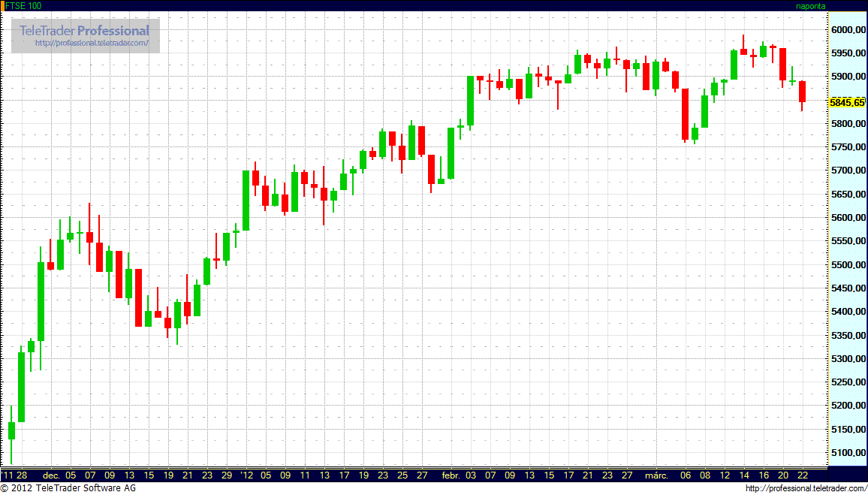Image resolution: width=868 pixels, height=495 pixels.
Task: Select the 'márc.' month marker on time axis
Action: (x=657, y=475)
